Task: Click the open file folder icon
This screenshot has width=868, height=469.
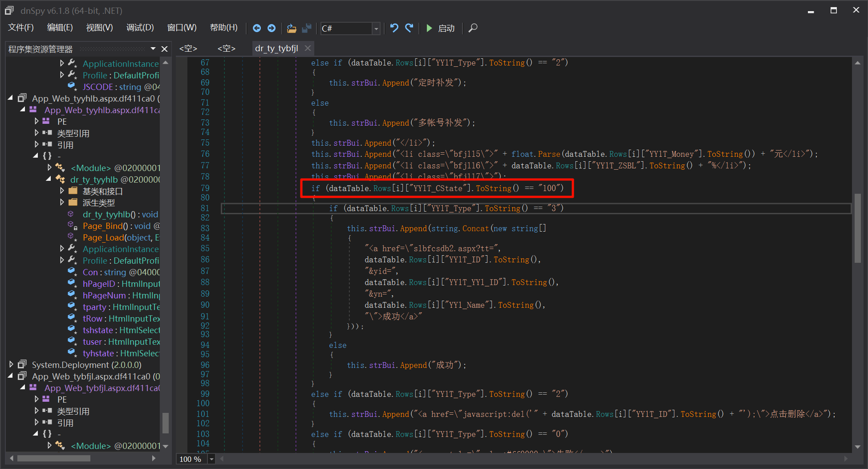Action: click(292, 28)
